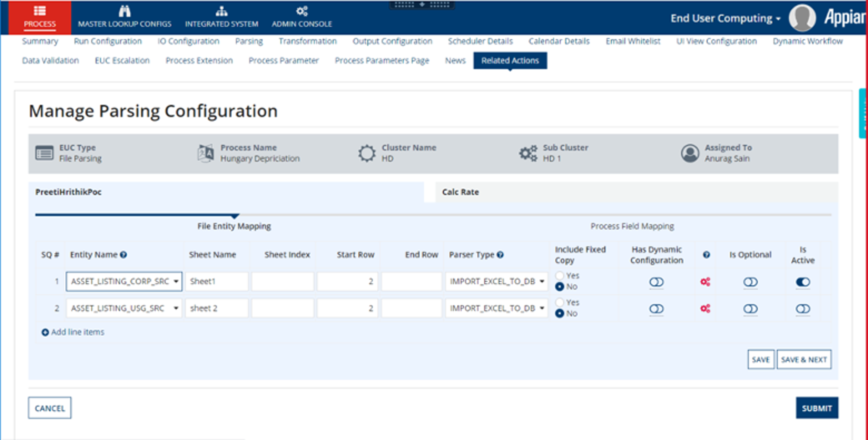868x440 pixels.
Task: Click the plus icon for Add line items
Action: click(x=45, y=332)
